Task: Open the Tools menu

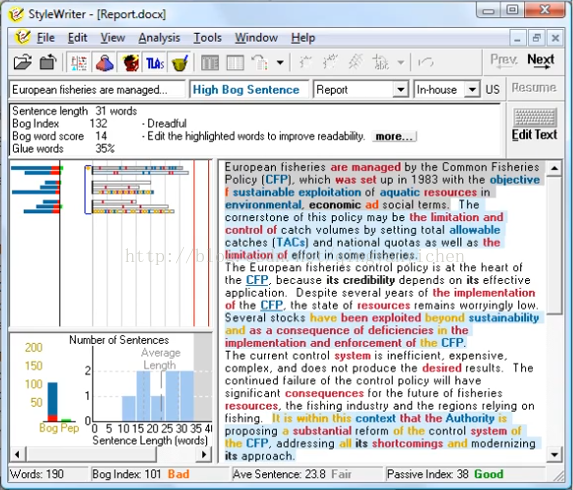Action: tap(208, 38)
